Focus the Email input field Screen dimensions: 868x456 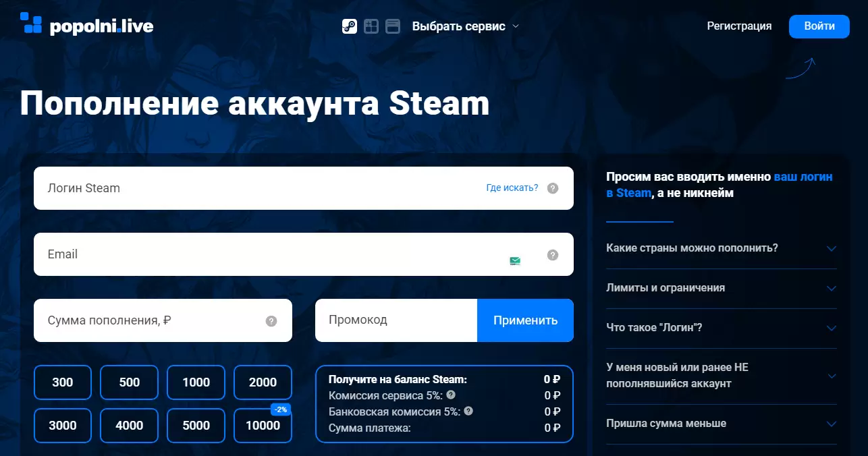[304, 254]
